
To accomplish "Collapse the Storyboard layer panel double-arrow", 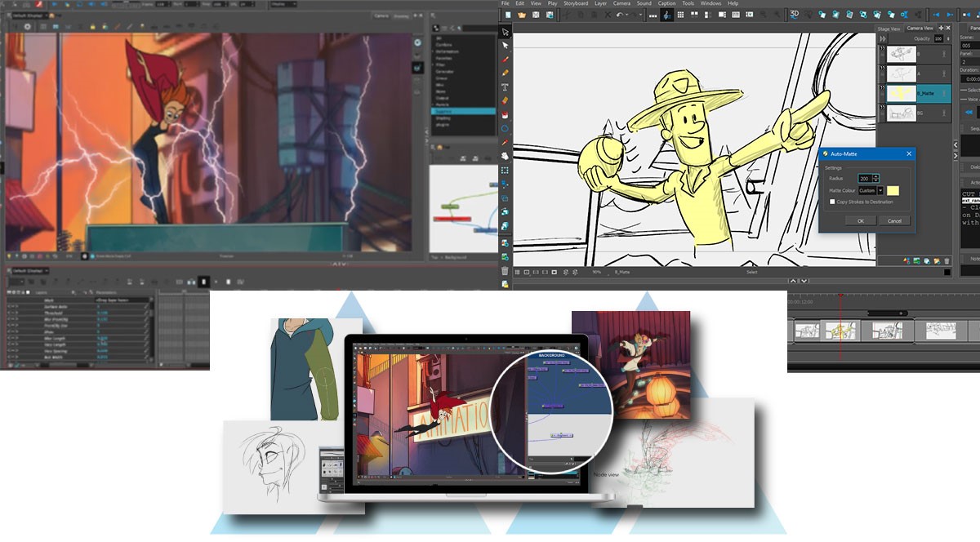I will tap(883, 38).
